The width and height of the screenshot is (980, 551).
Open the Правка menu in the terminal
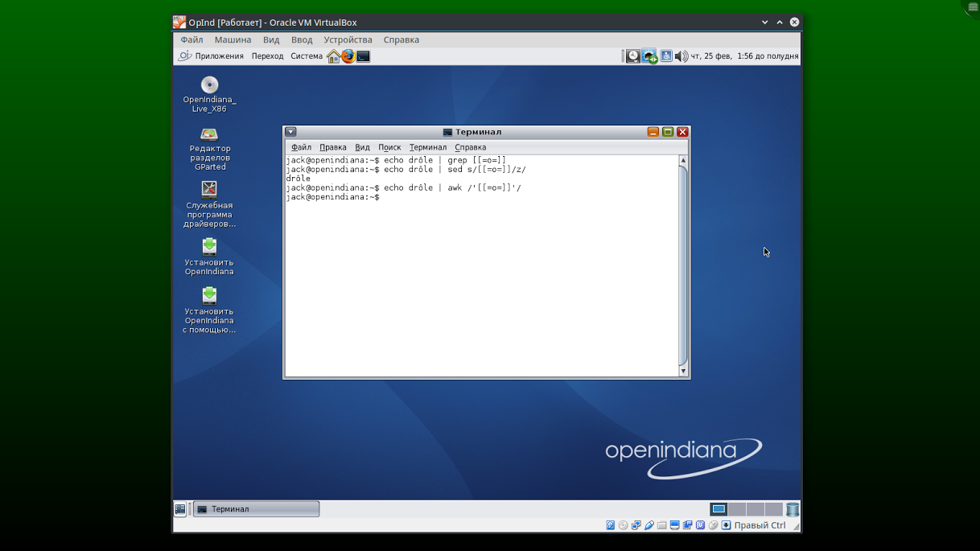(x=332, y=147)
